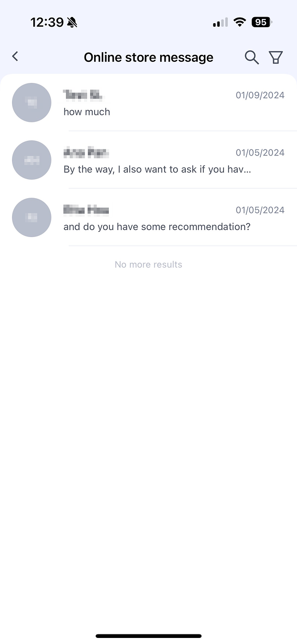Tap the avatar beside recommendation message
The height and width of the screenshot is (644, 297).
point(32,217)
